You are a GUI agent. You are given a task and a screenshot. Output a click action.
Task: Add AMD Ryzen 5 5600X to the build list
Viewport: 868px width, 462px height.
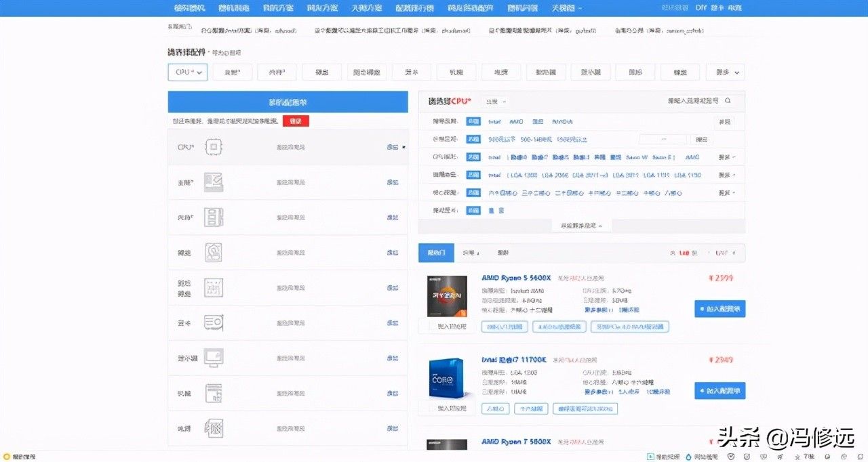click(719, 309)
